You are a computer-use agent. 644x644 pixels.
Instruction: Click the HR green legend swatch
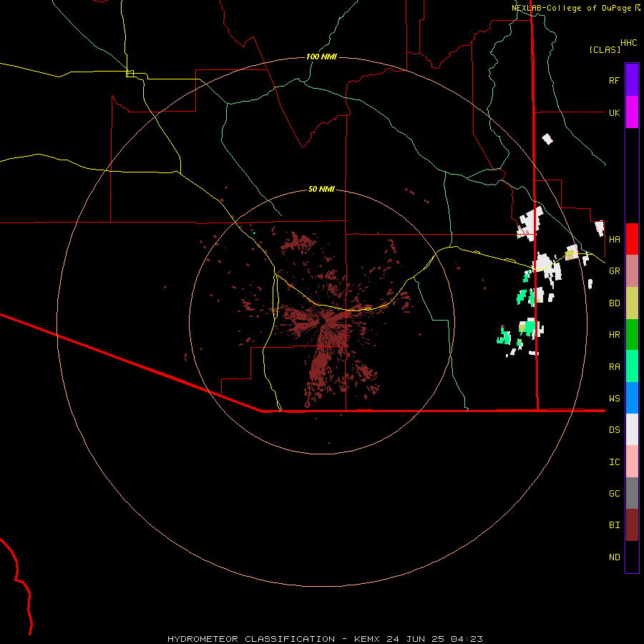632,335
